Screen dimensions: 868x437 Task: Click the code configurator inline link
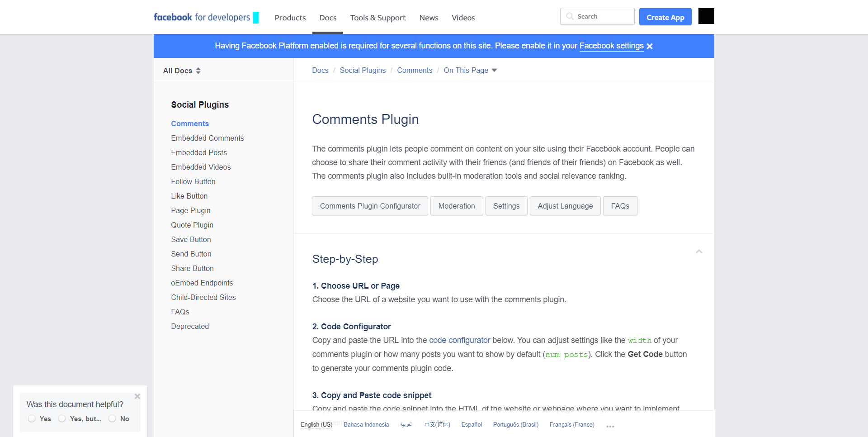pos(460,340)
